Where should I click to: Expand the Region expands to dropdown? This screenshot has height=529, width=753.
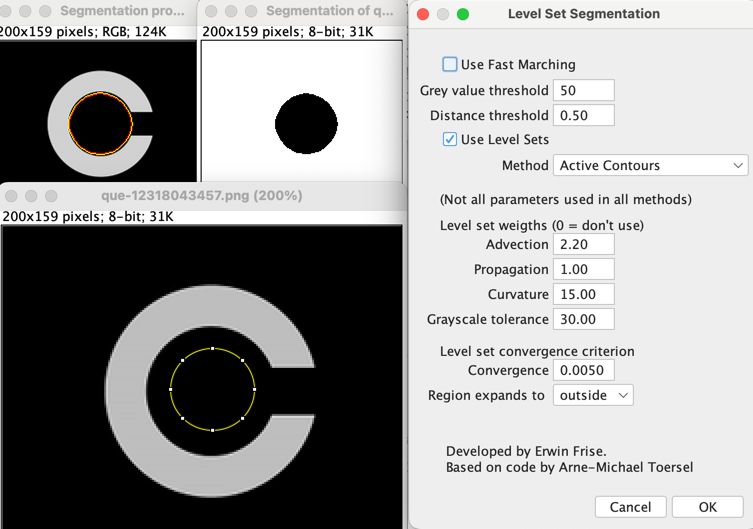(x=593, y=396)
